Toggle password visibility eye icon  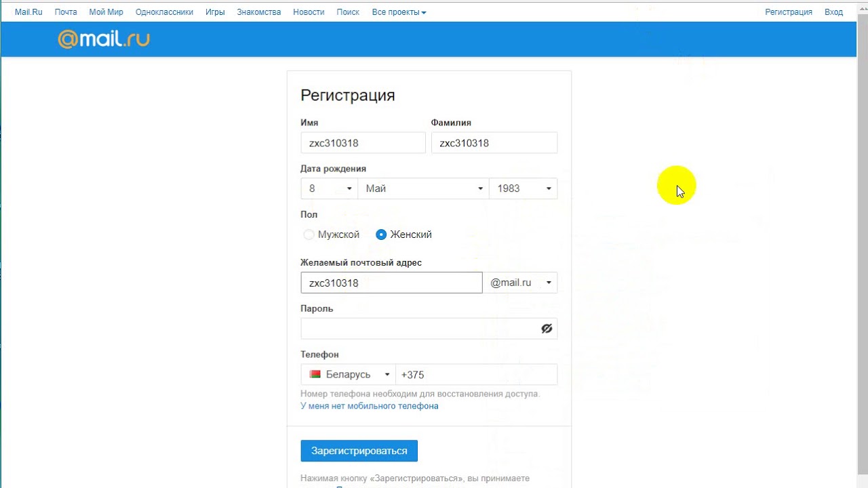point(547,329)
